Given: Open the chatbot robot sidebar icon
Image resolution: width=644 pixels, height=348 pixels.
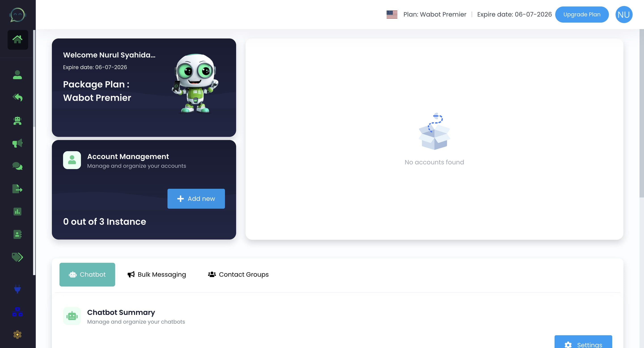Looking at the screenshot, I should coord(17,121).
